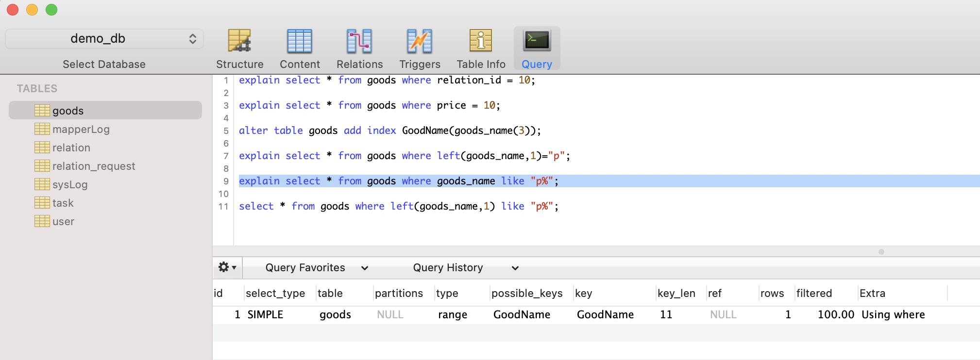This screenshot has height=360, width=980.
Task: Click the Table Info tab label
Action: [481, 64]
